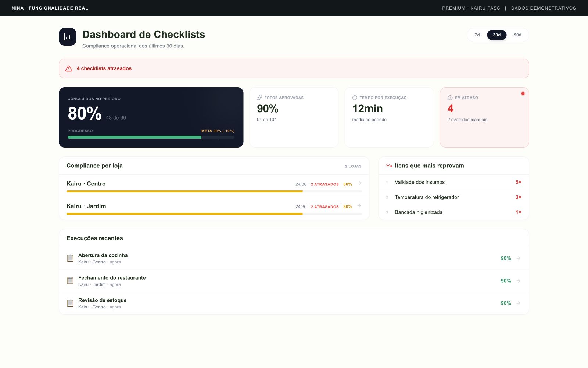Open the Tempo por Execução 12min card
Screen dimensions: 588x368
click(x=389, y=117)
